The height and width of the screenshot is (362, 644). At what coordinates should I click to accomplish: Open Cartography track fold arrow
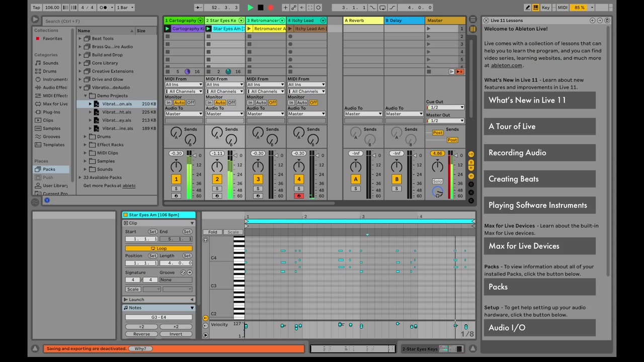point(200,21)
